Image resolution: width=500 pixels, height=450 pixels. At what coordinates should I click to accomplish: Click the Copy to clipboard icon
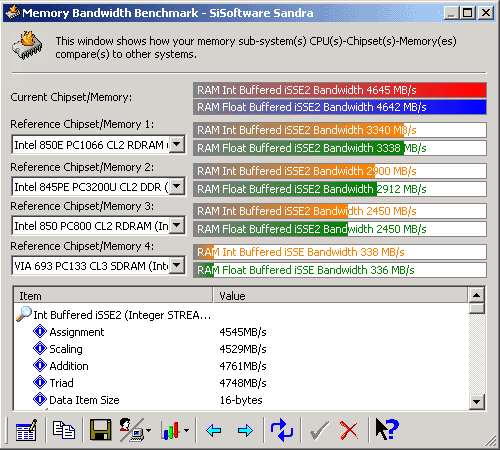(x=64, y=430)
